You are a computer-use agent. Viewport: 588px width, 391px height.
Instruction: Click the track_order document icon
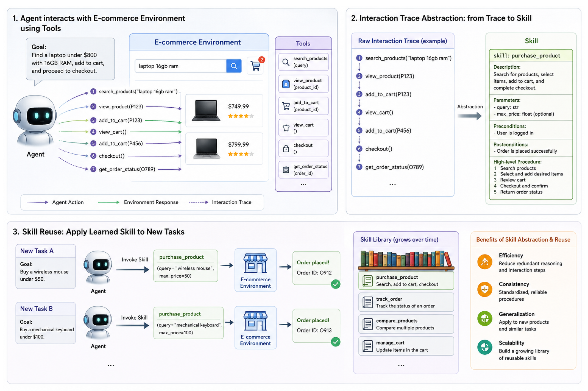(x=367, y=302)
